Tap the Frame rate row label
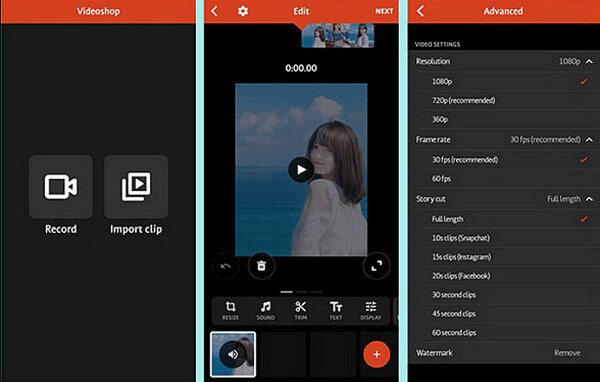This screenshot has height=382, width=600. 433,140
